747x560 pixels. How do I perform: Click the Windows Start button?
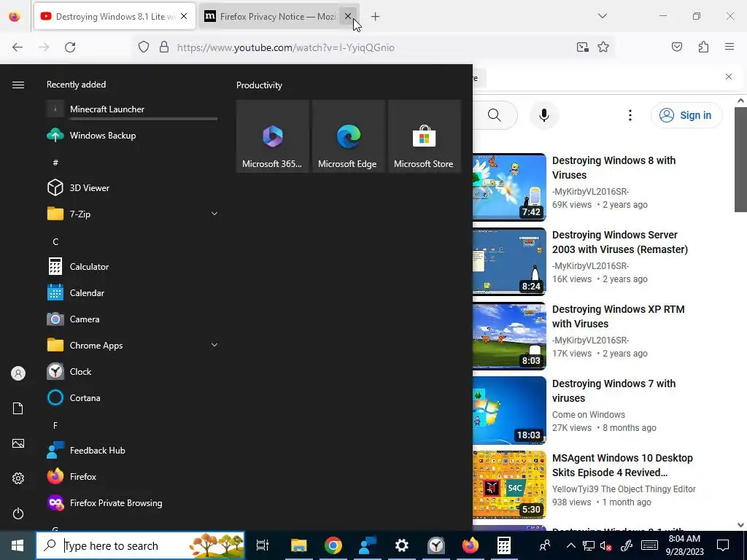[x=18, y=545]
